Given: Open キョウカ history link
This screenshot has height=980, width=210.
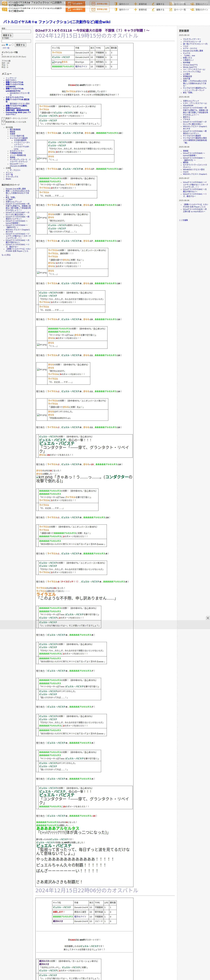Looking at the screenshot, I should 186,53.
